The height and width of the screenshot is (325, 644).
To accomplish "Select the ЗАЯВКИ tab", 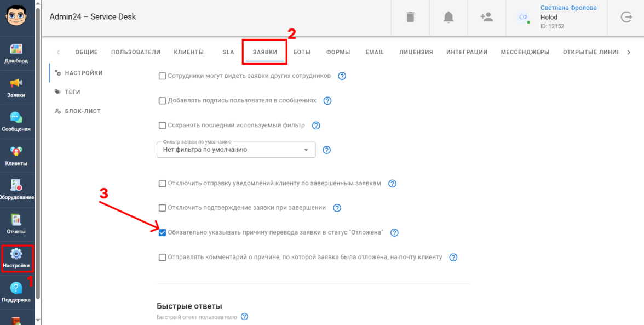I will pos(265,52).
